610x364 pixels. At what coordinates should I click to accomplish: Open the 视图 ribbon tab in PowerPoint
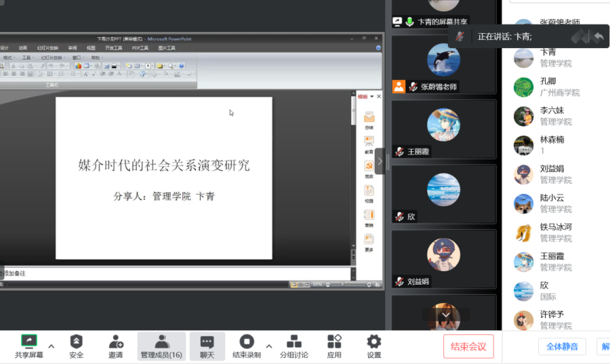pos(91,48)
